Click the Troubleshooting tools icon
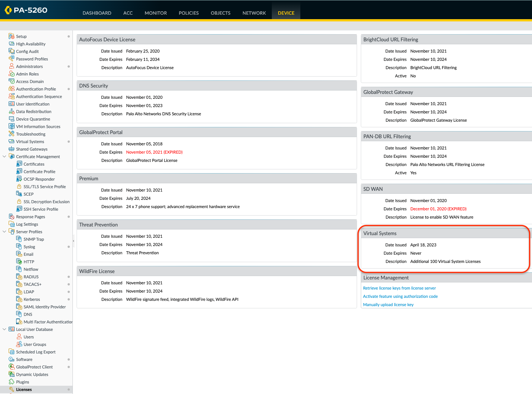Screen dimensions: 532x394 point(12,134)
